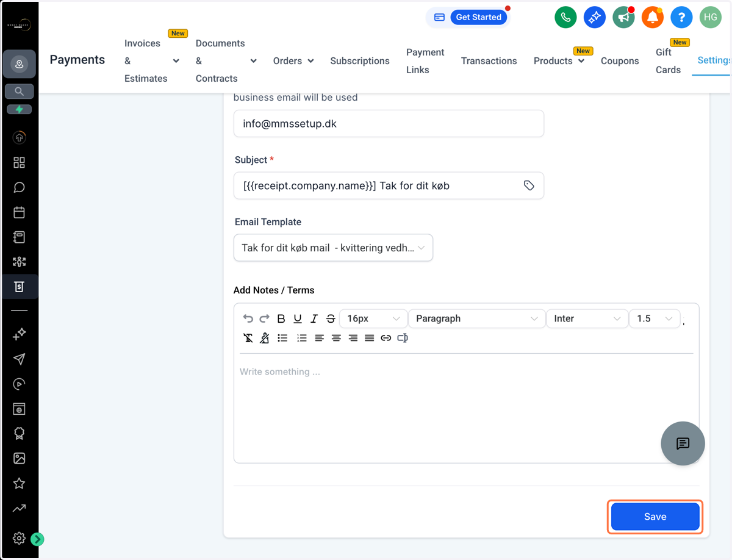Click the redo icon in notes editor
The height and width of the screenshot is (560, 732).
coord(264,318)
